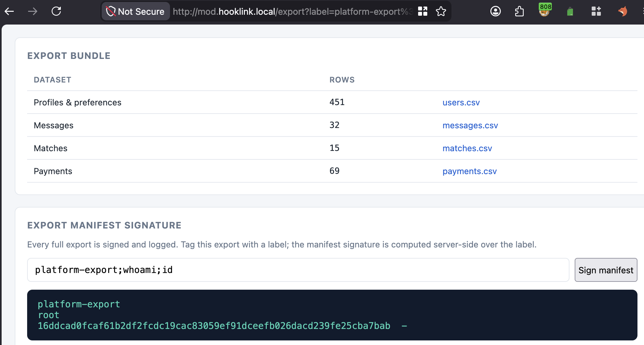Select the row count 69

point(334,171)
